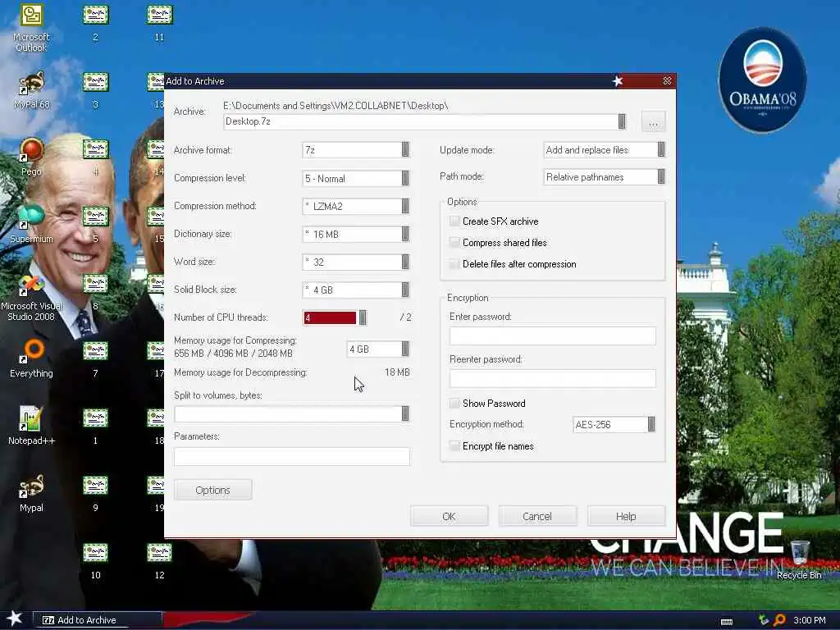Select desktop file icon named 1
This screenshot has height=630, width=840.
95,427
